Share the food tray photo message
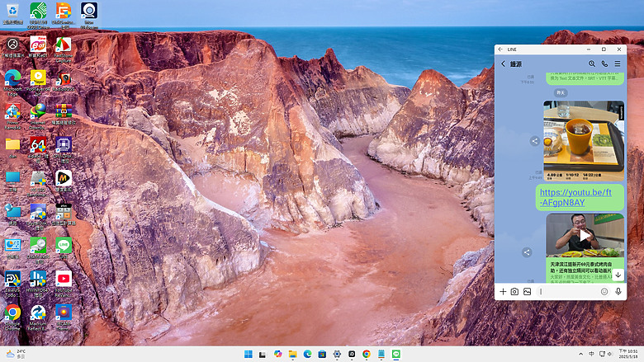This screenshot has height=362, width=644. click(534, 141)
